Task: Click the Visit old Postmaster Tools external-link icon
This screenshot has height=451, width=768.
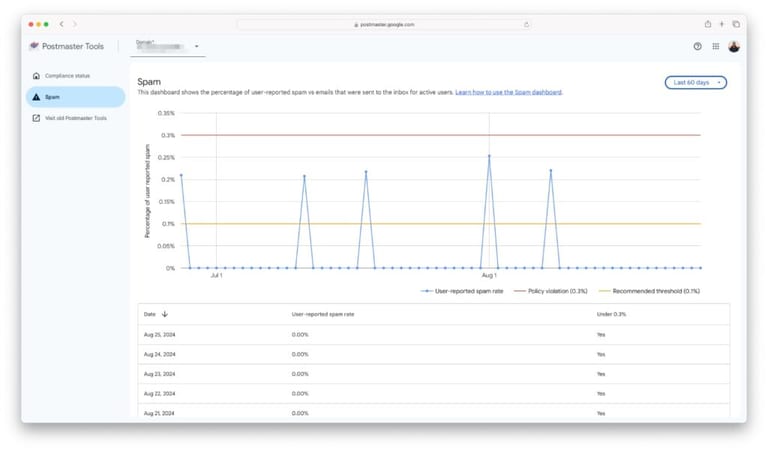Action: [x=36, y=118]
